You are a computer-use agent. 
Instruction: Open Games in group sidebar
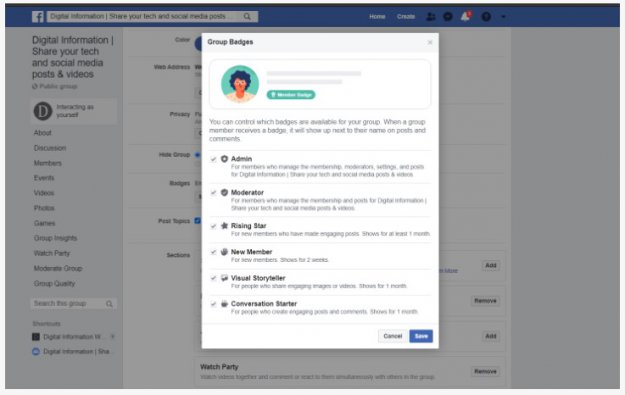45,223
